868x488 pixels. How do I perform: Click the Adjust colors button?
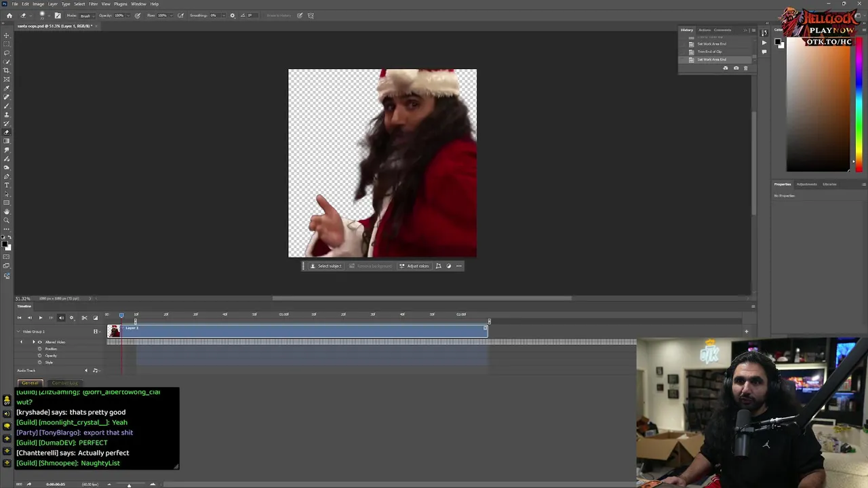(414, 266)
